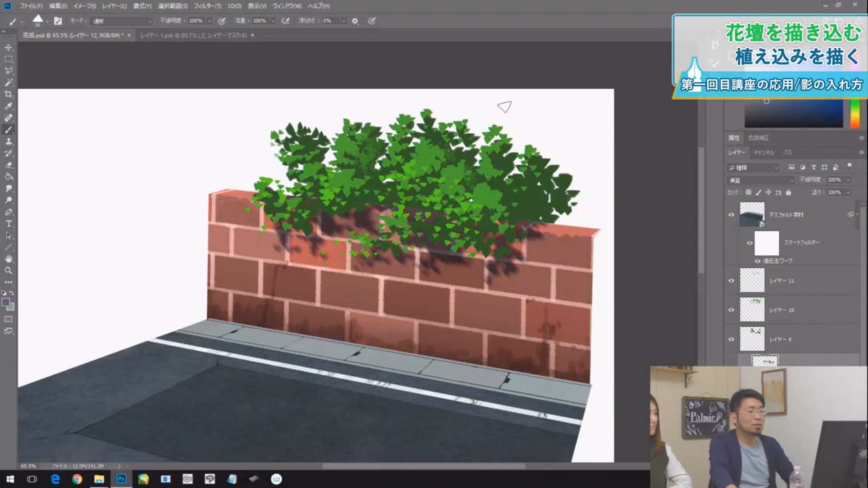Image resolution: width=868 pixels, height=488 pixels.
Task: Select the Eyedropper tool
Action: 9,106
